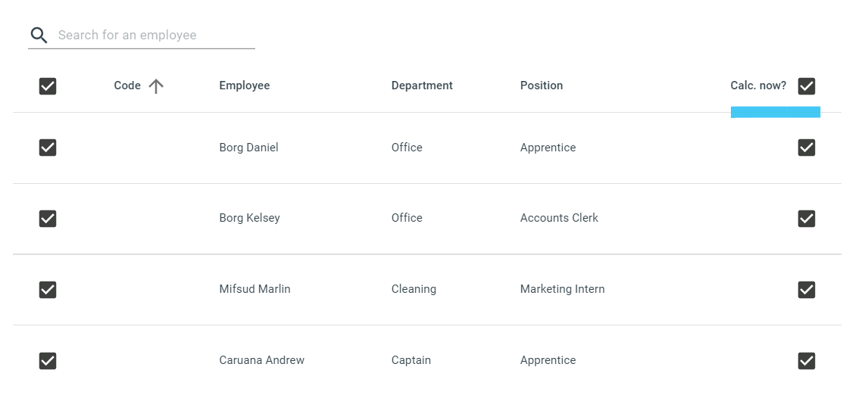The height and width of the screenshot is (395, 868).
Task: Uncheck Calc. now for Borg Kelsey
Action: pyautogui.click(x=806, y=219)
